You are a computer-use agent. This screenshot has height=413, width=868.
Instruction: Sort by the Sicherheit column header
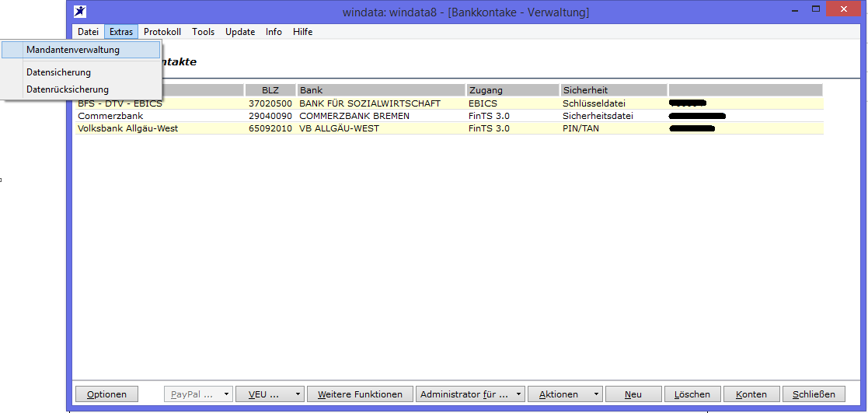614,89
